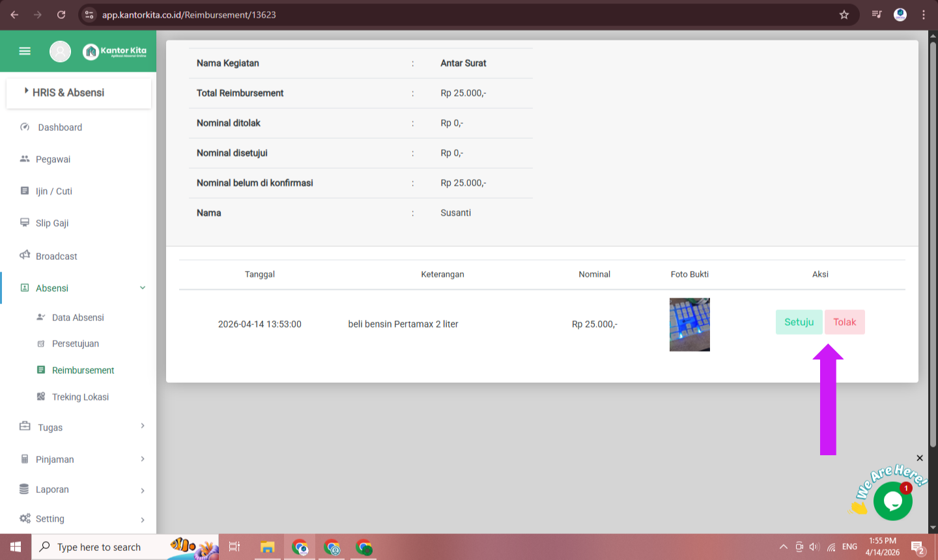Bookmark this page with the star icon
The image size is (938, 560).
[x=844, y=14]
